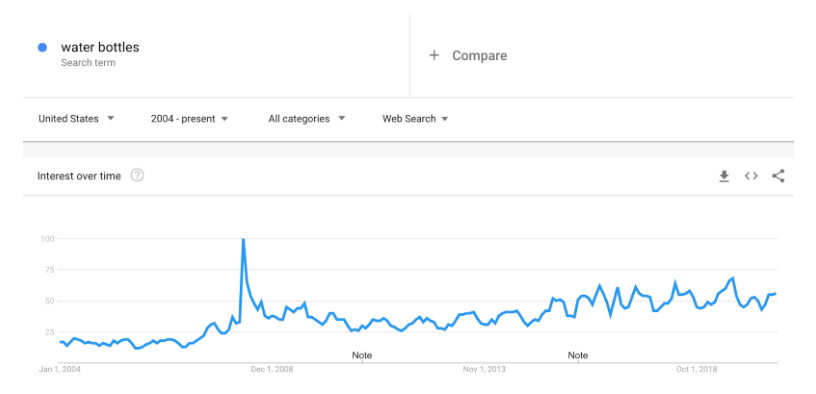Image resolution: width=816 pixels, height=394 pixels.
Task: Change the Web Search type dropdown
Action: [415, 119]
